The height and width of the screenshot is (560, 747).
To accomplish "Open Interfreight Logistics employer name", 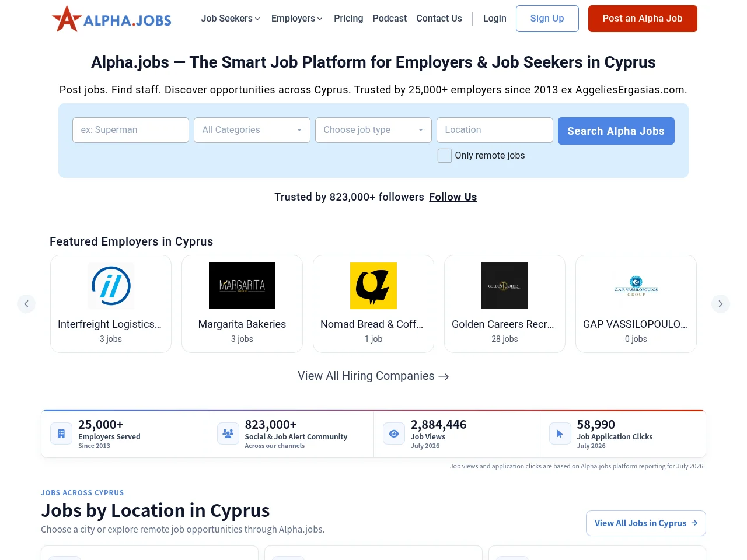I will pyautogui.click(x=110, y=324).
